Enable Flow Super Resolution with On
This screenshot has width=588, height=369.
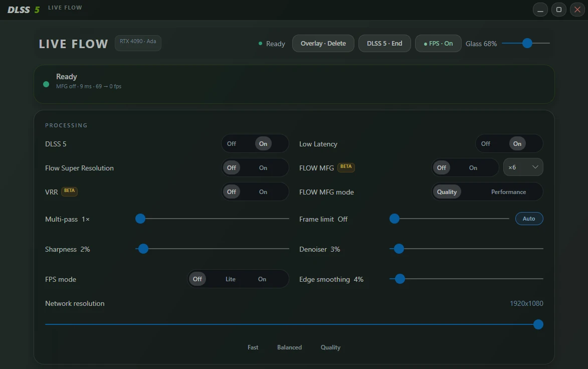[263, 167]
